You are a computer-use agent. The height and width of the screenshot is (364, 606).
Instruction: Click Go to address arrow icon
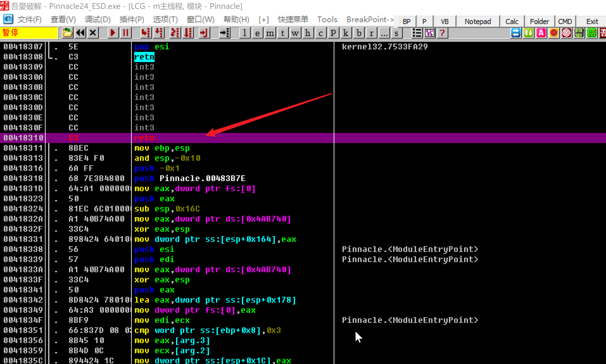225,33
